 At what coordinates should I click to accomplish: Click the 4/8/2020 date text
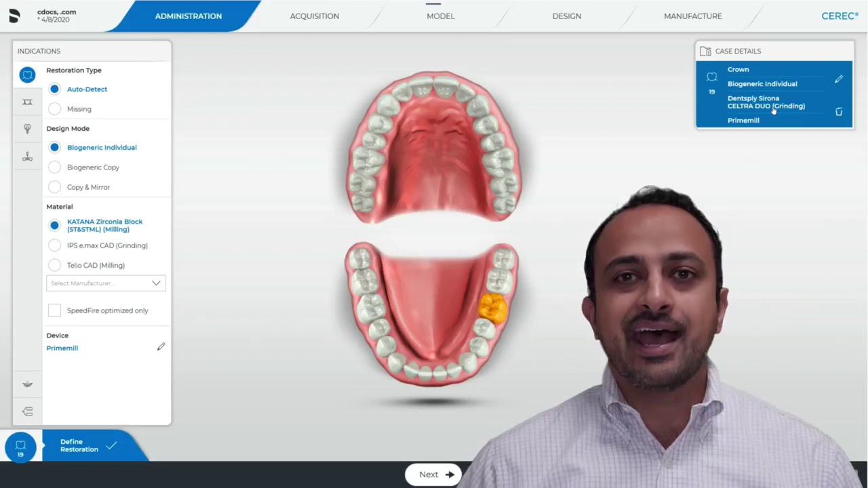tap(54, 20)
